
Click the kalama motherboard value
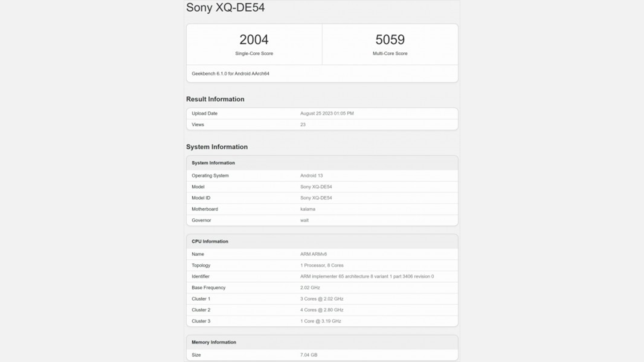pos(307,209)
